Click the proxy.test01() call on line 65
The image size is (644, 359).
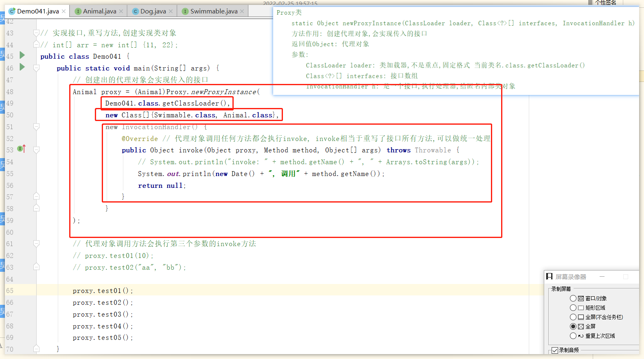[103, 291]
